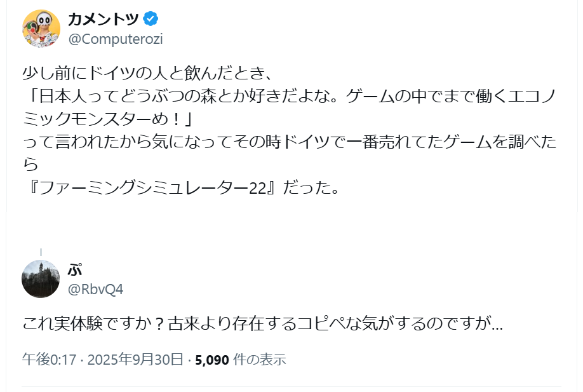This screenshot has width=583, height=392.
Task: Click the カメントツ profile avatar
Action: 41,29
